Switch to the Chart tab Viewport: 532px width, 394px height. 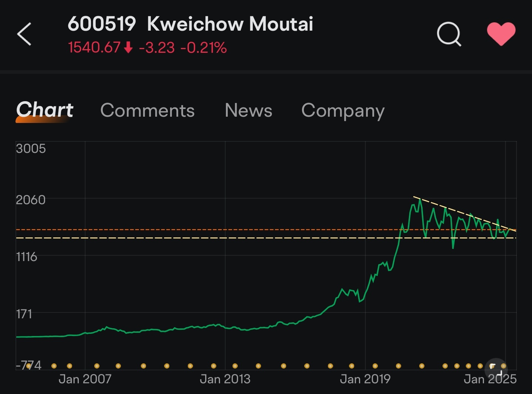tap(45, 110)
